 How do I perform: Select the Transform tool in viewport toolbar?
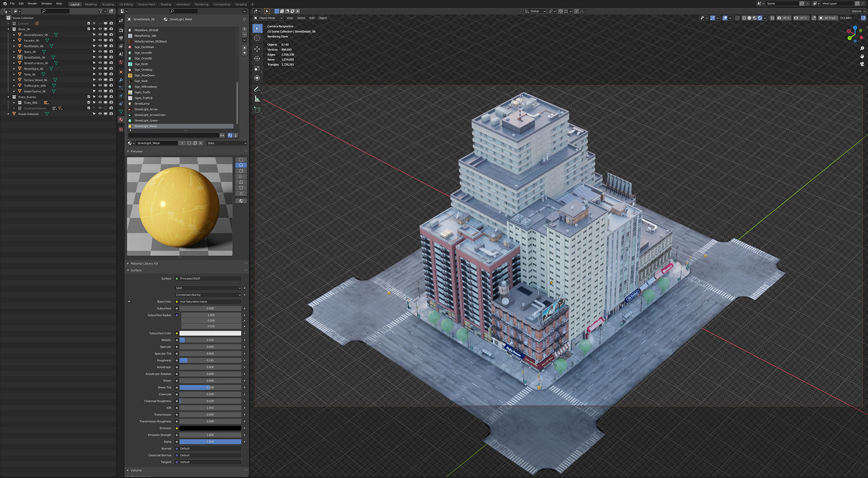[257, 78]
